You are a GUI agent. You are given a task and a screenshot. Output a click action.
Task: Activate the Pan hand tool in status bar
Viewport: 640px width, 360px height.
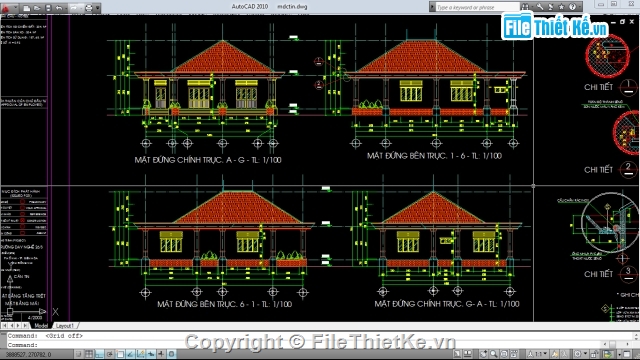(483, 354)
